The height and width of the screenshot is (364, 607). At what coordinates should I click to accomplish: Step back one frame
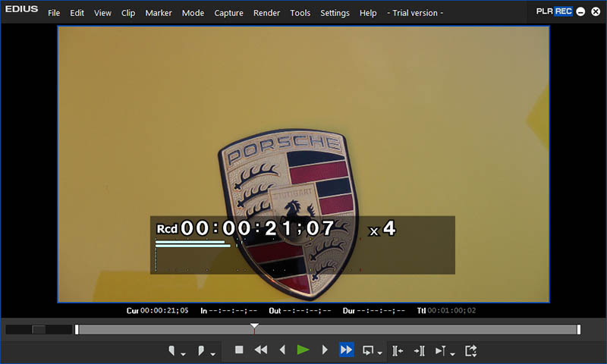[282, 350]
